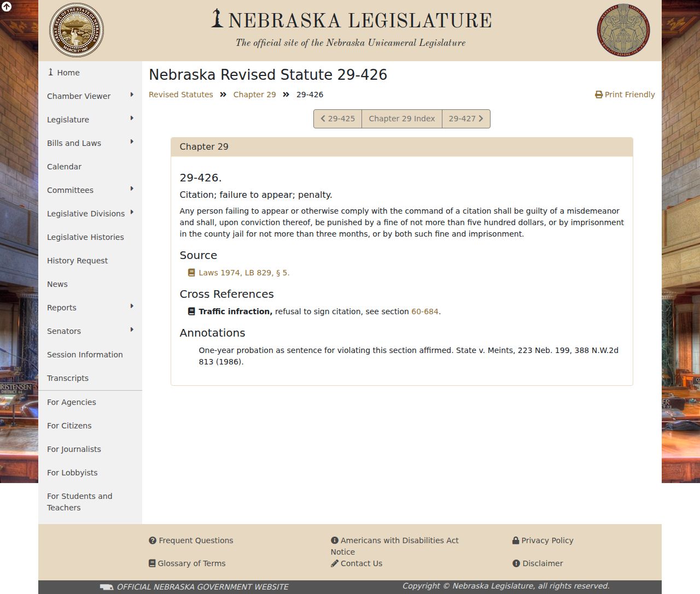The height and width of the screenshot is (594, 700).
Task: Click the book icon beside Laws 1974
Action: pos(191,273)
